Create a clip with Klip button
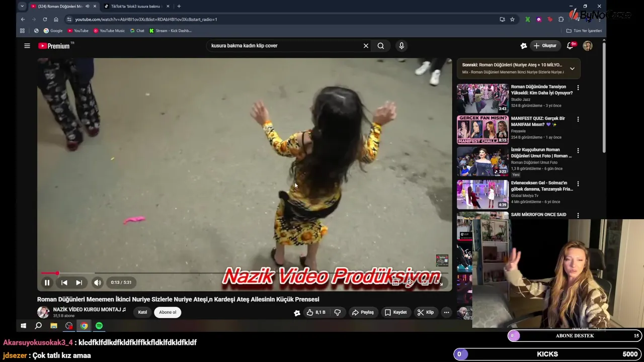Image resolution: width=644 pixels, height=362 pixels. 425,312
